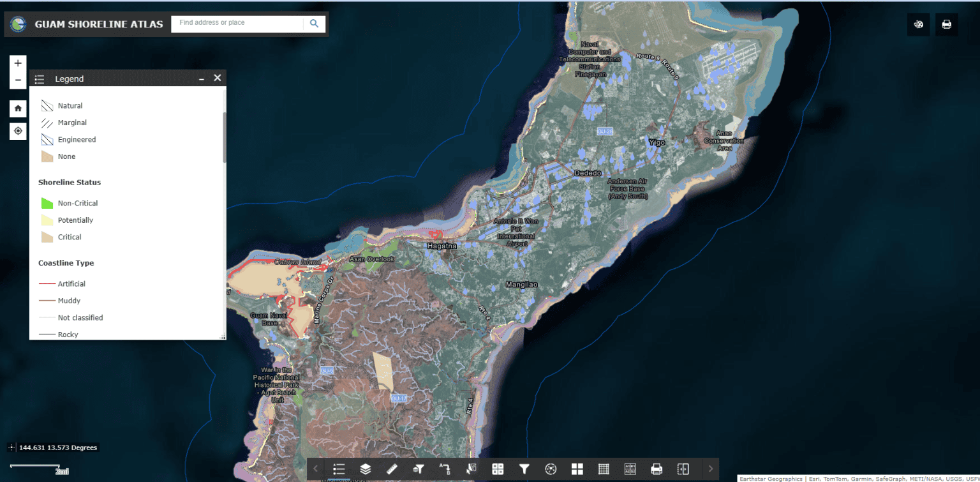Zoom out on the map
This screenshot has width=980, height=482.
point(18,80)
